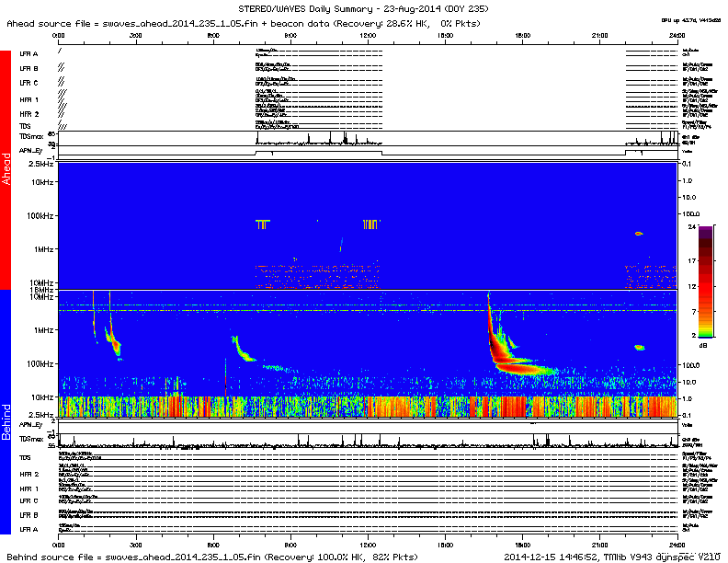The width and height of the screenshot is (728, 563).
Task: Click the red Ahead sidebar label
Action: tap(6, 169)
